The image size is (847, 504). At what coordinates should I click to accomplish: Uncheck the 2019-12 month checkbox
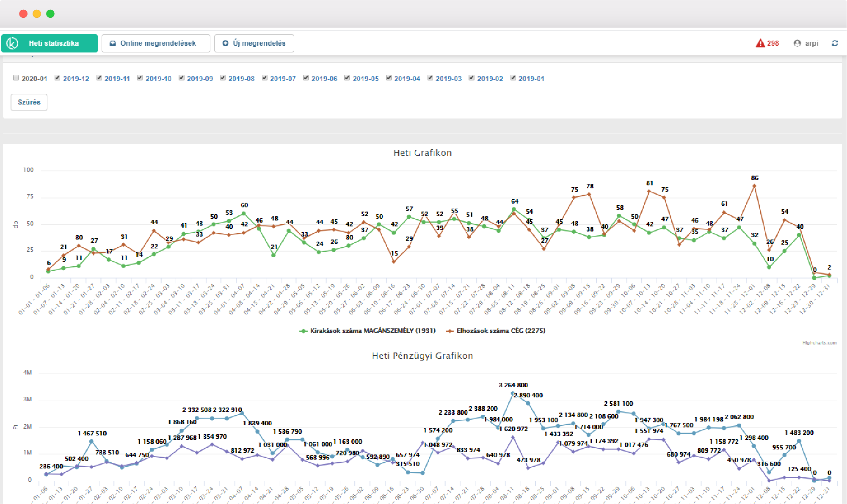tap(57, 78)
